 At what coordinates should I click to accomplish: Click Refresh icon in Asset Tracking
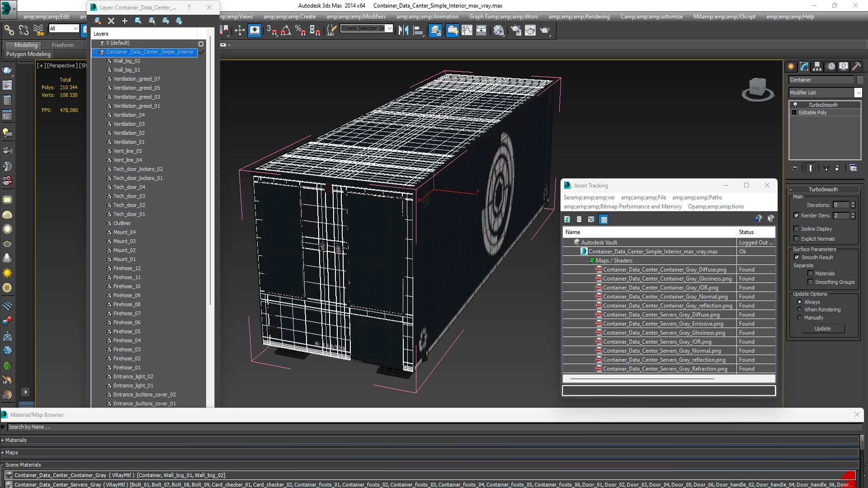pyautogui.click(x=567, y=220)
